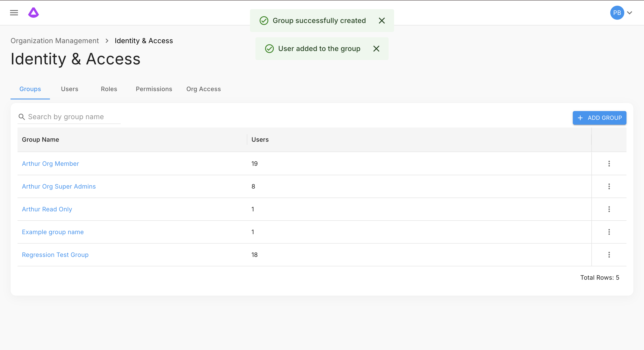Click the ADD GROUP button
This screenshot has height=350, width=644.
coord(599,118)
